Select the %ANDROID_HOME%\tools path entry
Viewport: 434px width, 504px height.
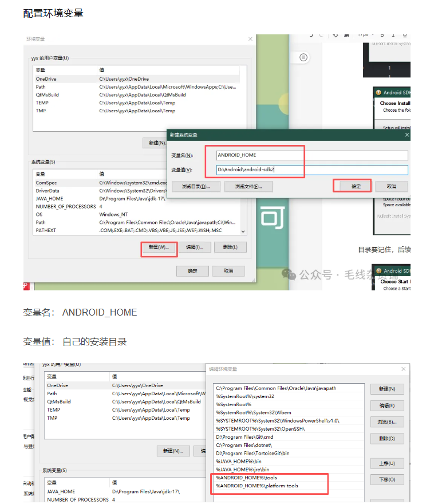pyautogui.click(x=289, y=478)
